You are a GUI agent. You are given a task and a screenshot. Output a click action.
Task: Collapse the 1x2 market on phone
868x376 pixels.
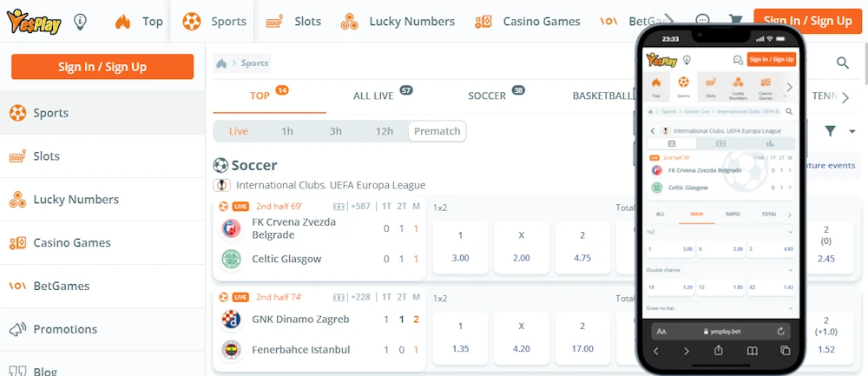(790, 232)
